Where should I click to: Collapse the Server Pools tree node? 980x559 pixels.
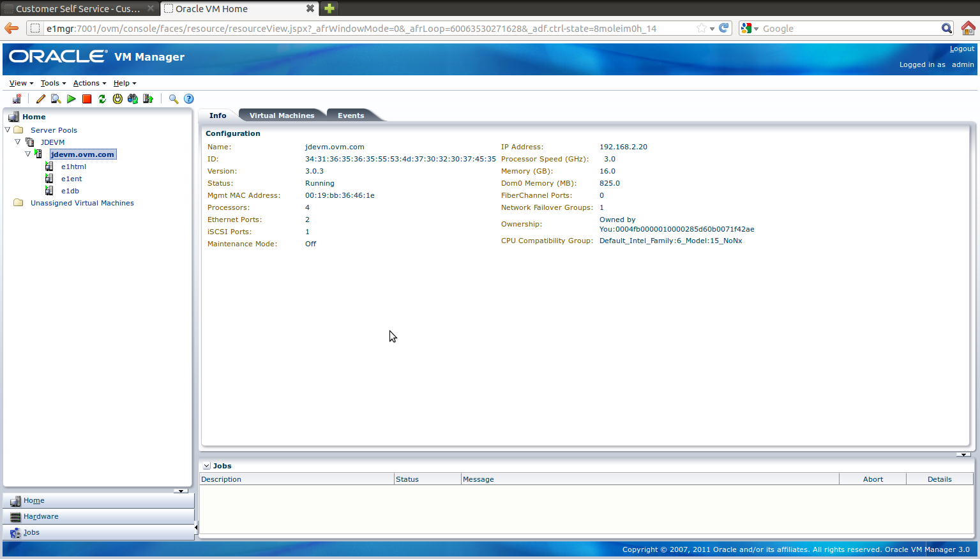(x=8, y=130)
